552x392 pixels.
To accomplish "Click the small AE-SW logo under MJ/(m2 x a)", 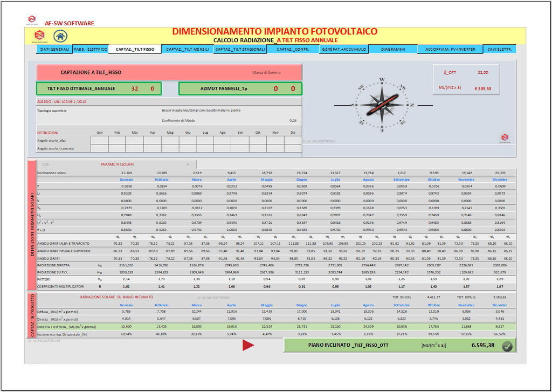I will [505, 137].
